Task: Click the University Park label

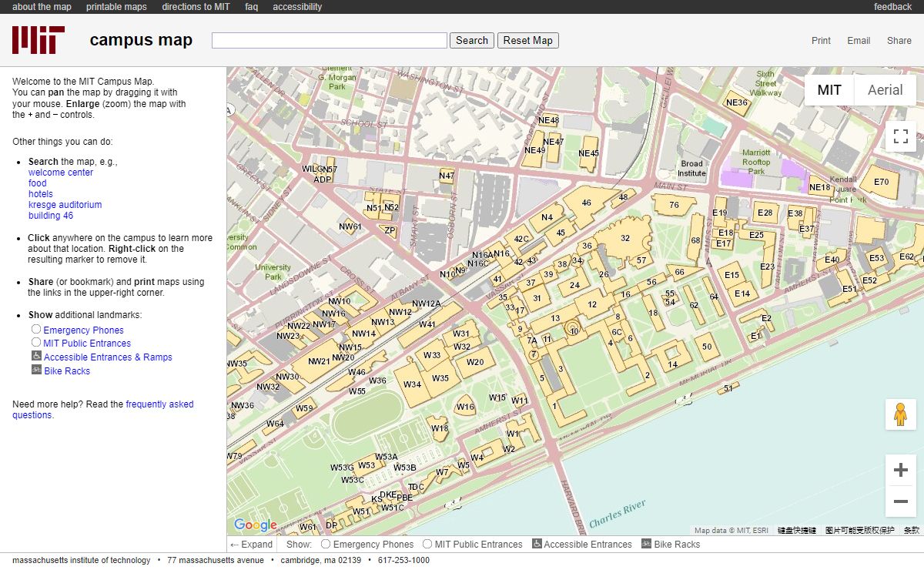Action: [x=273, y=272]
